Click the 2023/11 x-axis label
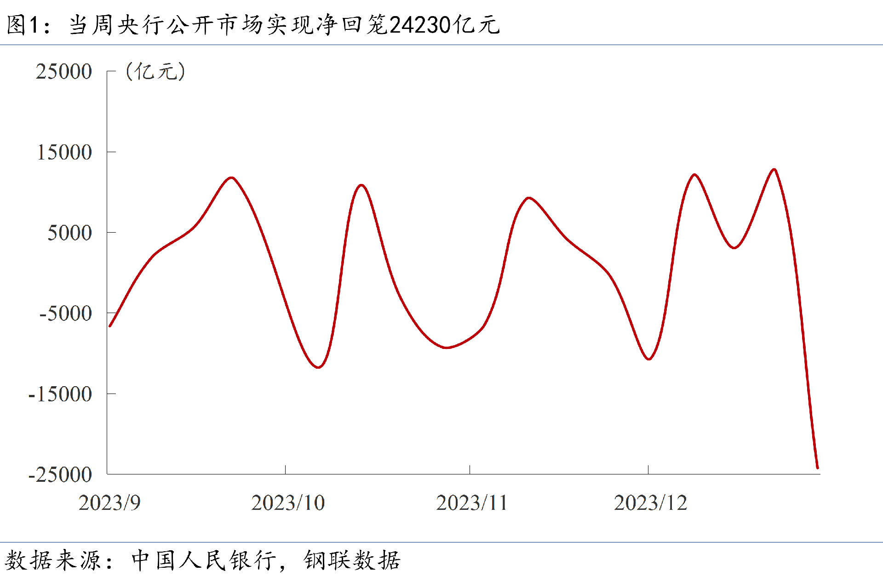Image resolution: width=883 pixels, height=588 pixels. [x=471, y=503]
